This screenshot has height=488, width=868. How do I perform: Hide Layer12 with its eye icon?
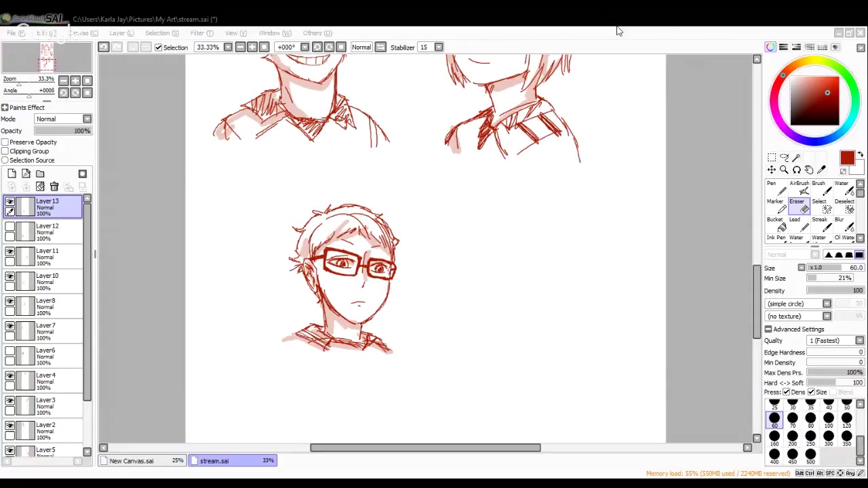point(9,227)
